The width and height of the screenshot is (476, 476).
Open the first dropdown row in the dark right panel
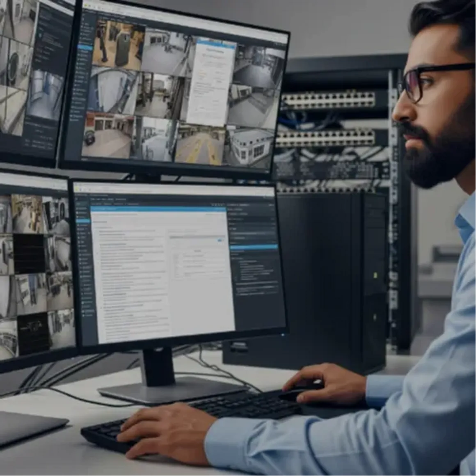(251, 214)
